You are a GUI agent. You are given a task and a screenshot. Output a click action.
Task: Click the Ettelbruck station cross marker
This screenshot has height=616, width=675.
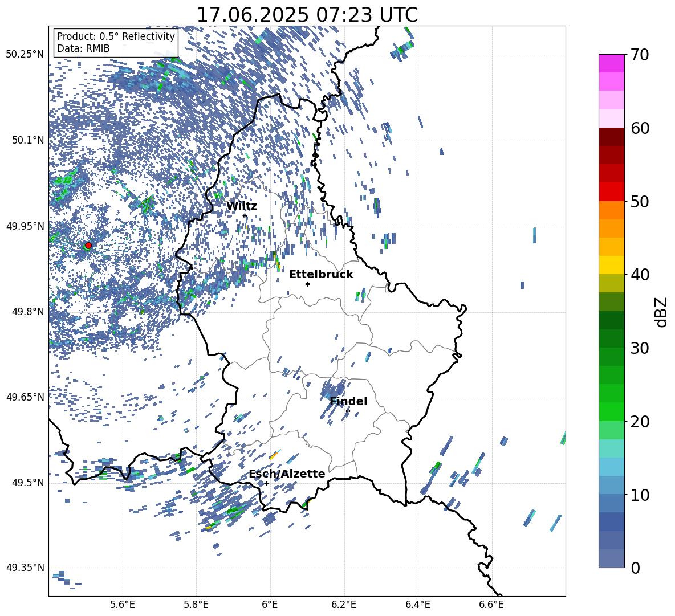(x=307, y=284)
